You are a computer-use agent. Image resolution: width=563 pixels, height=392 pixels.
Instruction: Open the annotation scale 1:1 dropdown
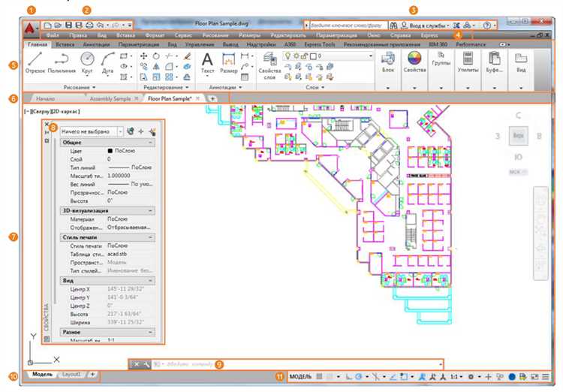click(x=456, y=376)
